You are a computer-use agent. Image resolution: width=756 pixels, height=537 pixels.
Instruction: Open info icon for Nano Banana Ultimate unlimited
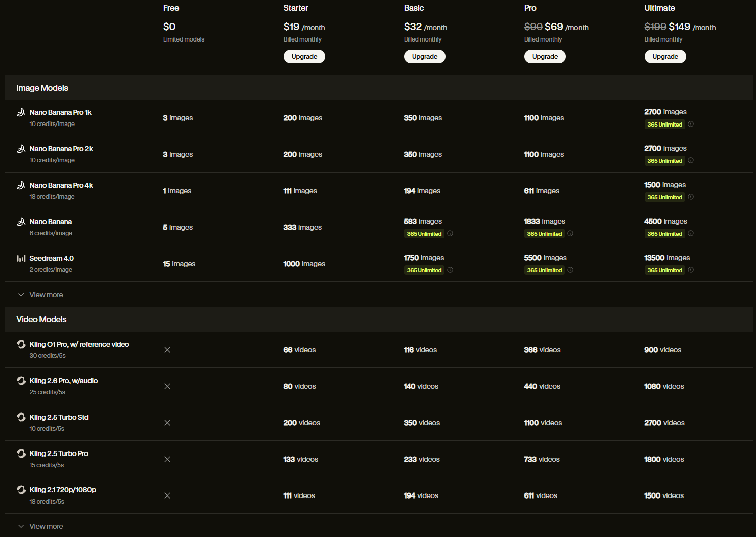click(x=691, y=233)
